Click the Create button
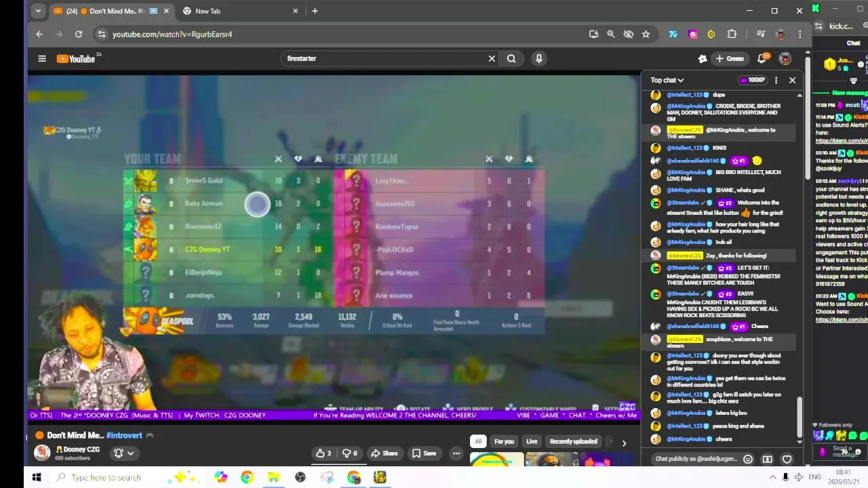Viewport: 868px width, 488px height. pos(730,58)
